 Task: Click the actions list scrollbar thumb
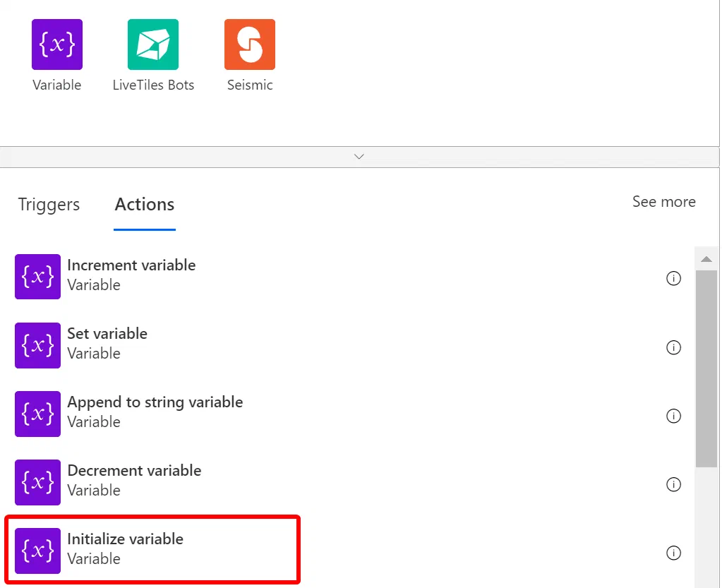(706, 368)
